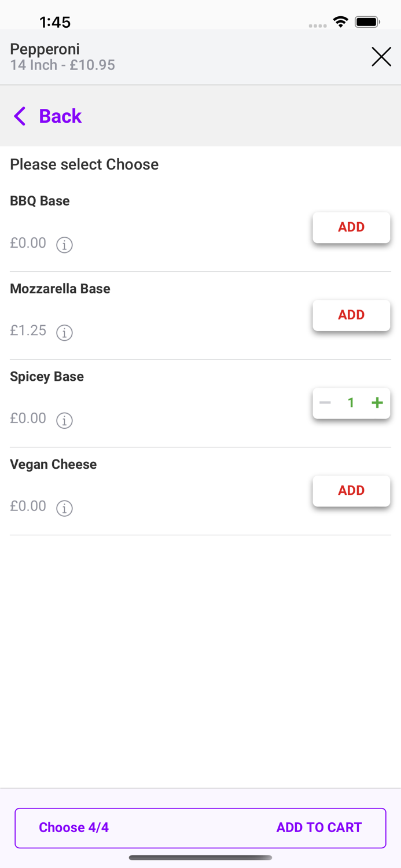The width and height of the screenshot is (401, 868).
Task: Tap the Pepperoni 14 Inch header title
Action: pyautogui.click(x=62, y=57)
